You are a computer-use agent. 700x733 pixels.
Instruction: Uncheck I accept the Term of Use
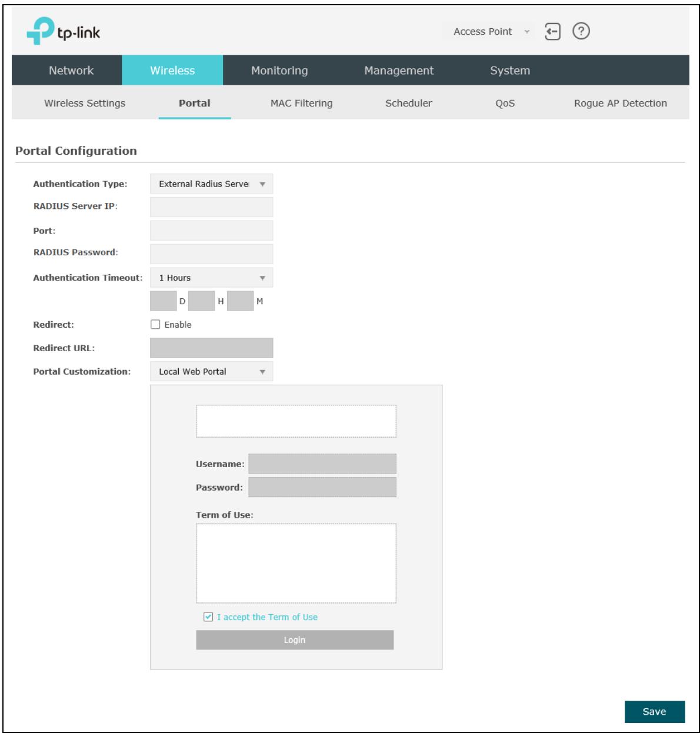208,617
